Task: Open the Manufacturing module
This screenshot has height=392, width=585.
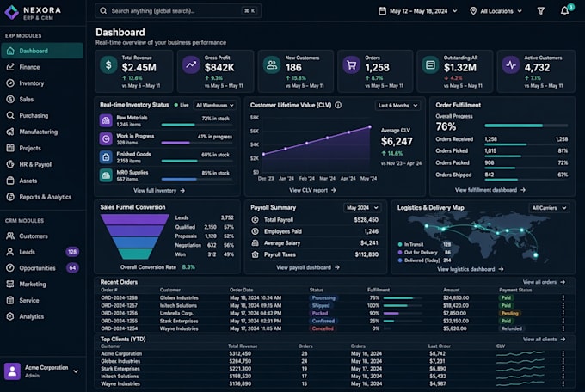Action: coord(42,132)
